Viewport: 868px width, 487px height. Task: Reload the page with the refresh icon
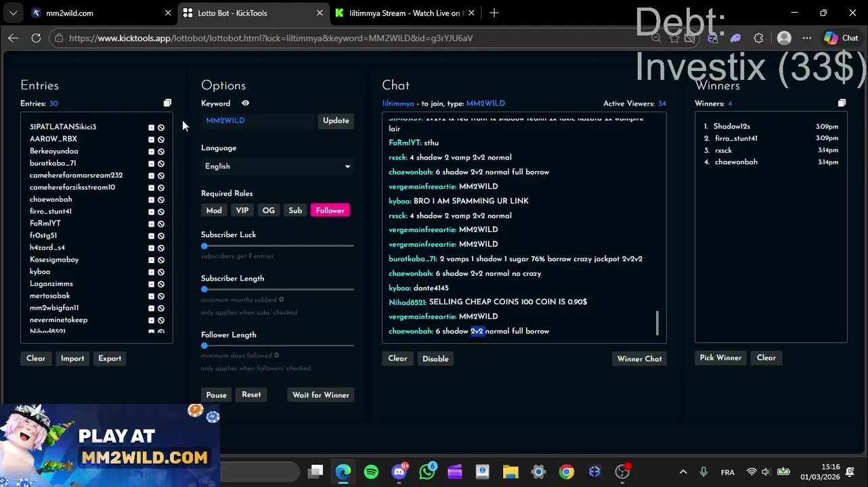coord(36,38)
